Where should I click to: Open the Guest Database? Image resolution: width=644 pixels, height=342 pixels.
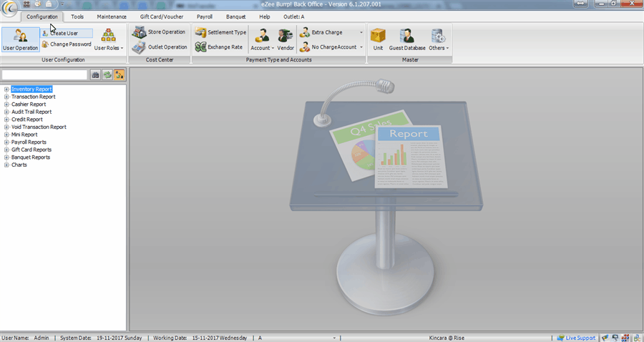click(407, 39)
